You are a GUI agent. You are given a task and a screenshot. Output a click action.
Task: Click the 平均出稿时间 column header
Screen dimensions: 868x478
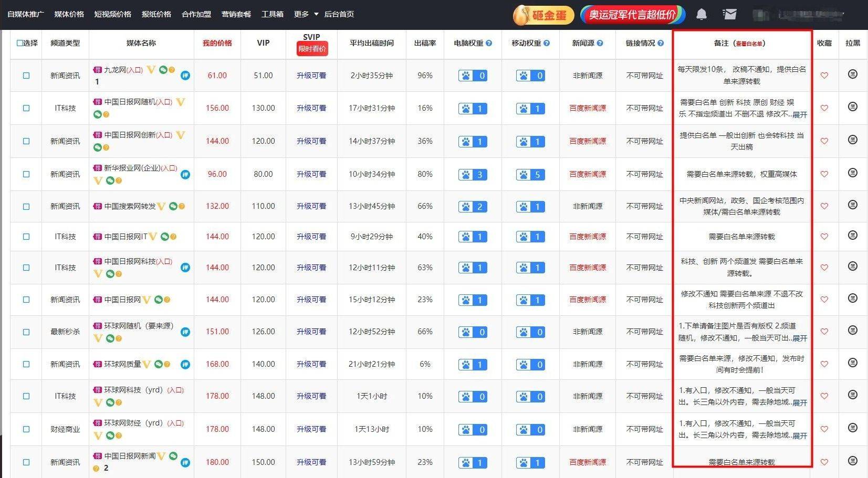372,43
